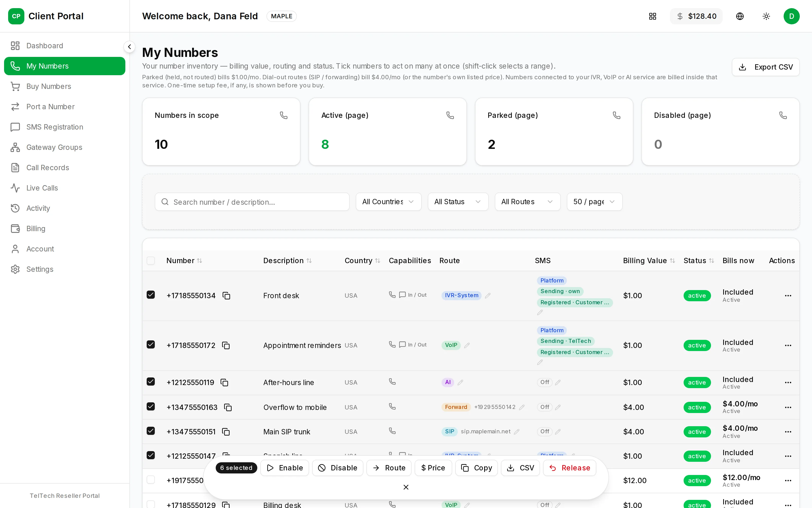Image resolution: width=812 pixels, height=508 pixels.
Task: Enable the selected numbers
Action: 284,468
